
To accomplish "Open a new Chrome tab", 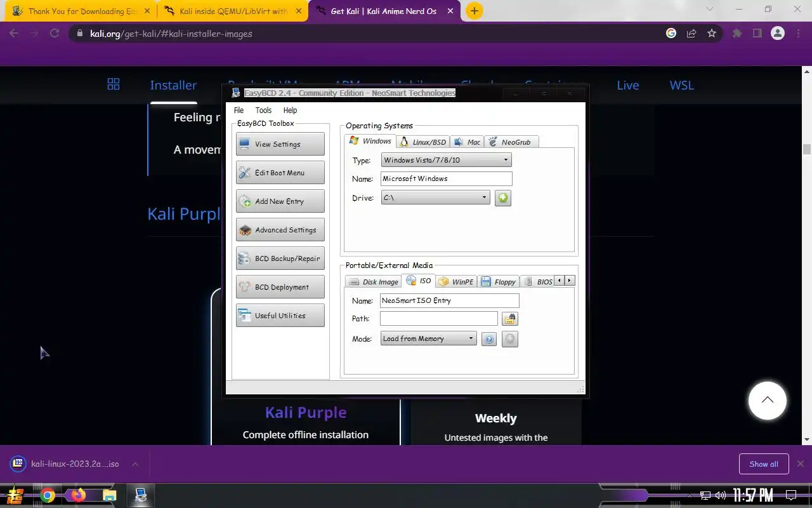I will point(474,11).
